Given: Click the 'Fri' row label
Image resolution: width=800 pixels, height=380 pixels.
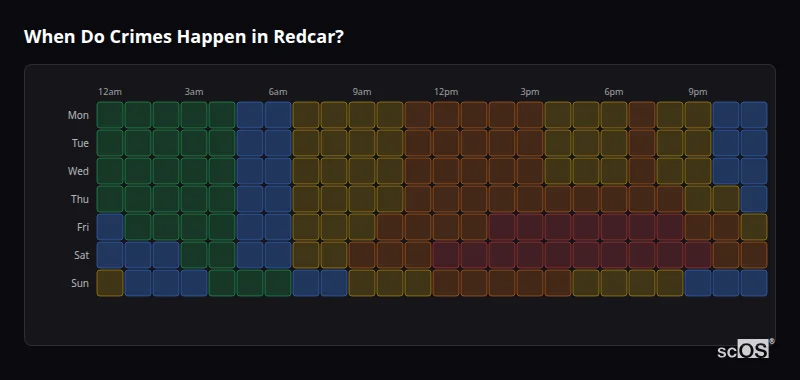Looking at the screenshot, I should pos(83,227).
